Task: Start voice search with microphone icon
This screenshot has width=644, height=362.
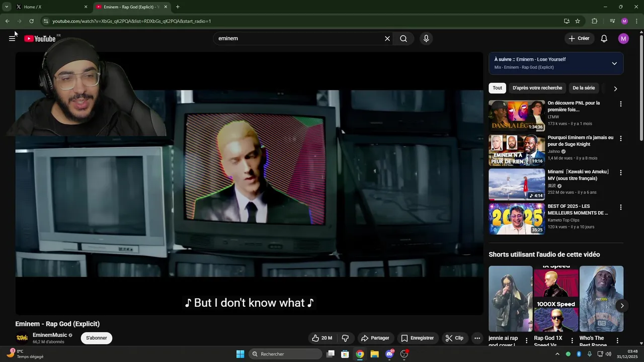Action: 426,39
